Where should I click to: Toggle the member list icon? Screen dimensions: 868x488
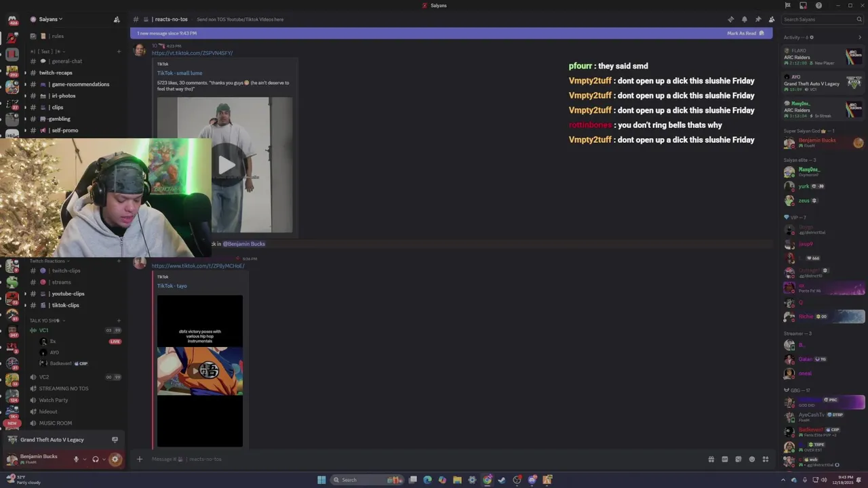click(x=771, y=19)
